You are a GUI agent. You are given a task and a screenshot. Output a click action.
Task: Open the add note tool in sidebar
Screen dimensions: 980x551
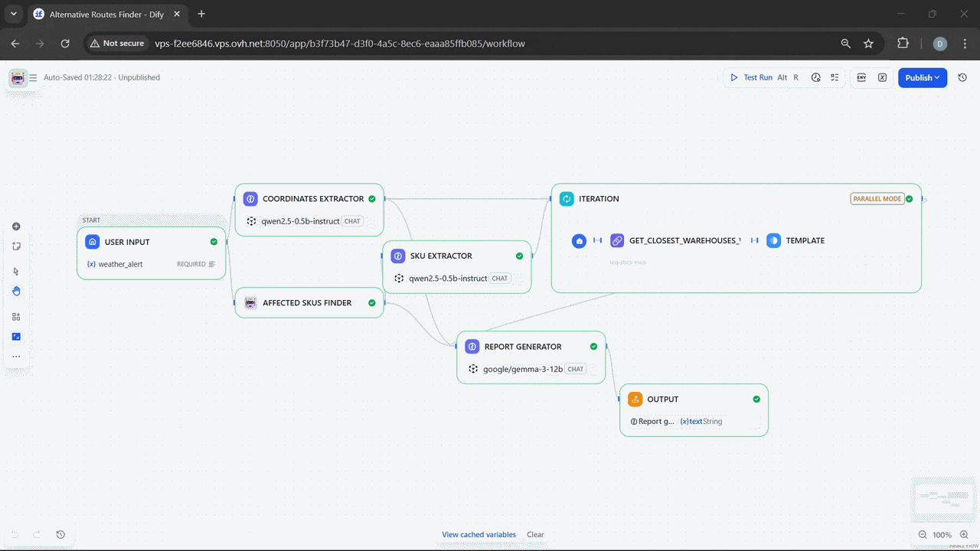point(16,246)
